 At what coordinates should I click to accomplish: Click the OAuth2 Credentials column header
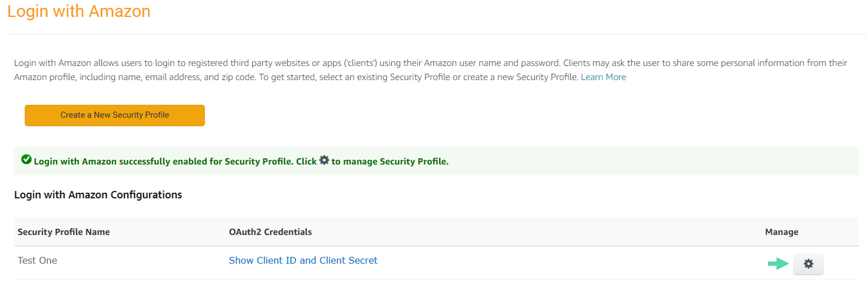(270, 232)
